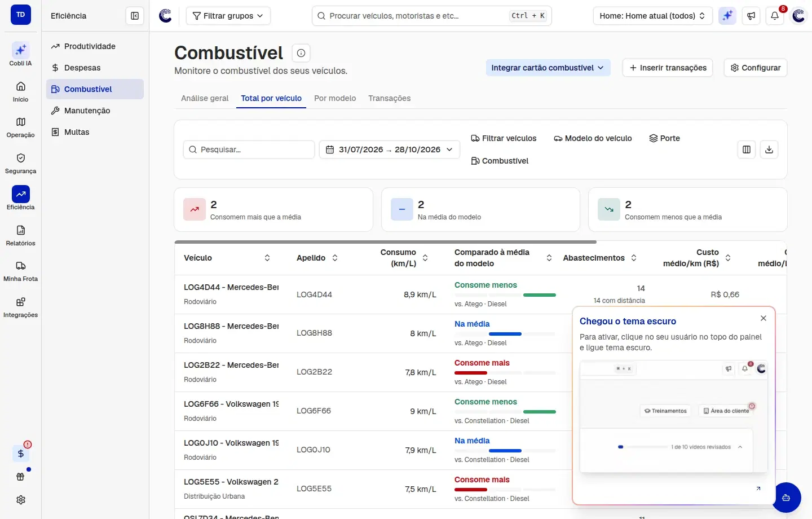Click Modelo do veículo filter
The image size is (812, 519).
pyautogui.click(x=593, y=138)
